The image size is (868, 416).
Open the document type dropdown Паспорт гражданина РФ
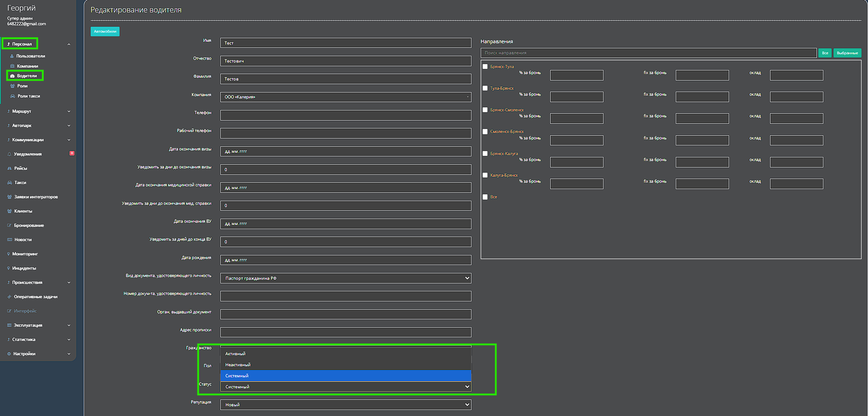[345, 278]
